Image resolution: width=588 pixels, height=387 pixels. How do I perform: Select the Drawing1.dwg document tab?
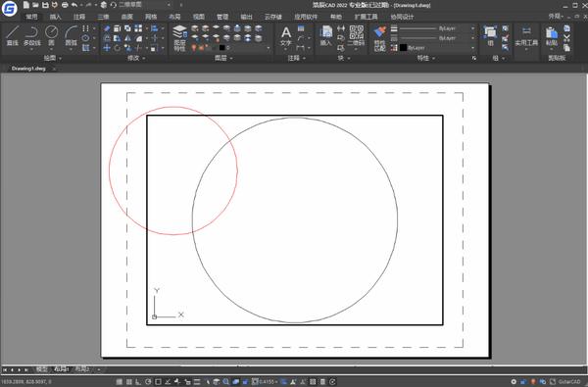[28, 69]
